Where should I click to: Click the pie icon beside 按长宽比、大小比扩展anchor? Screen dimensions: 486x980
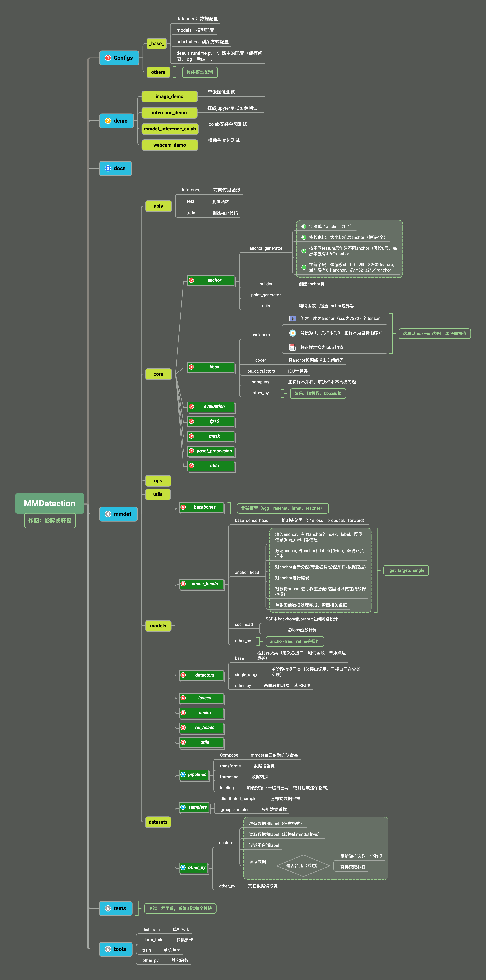(x=304, y=237)
